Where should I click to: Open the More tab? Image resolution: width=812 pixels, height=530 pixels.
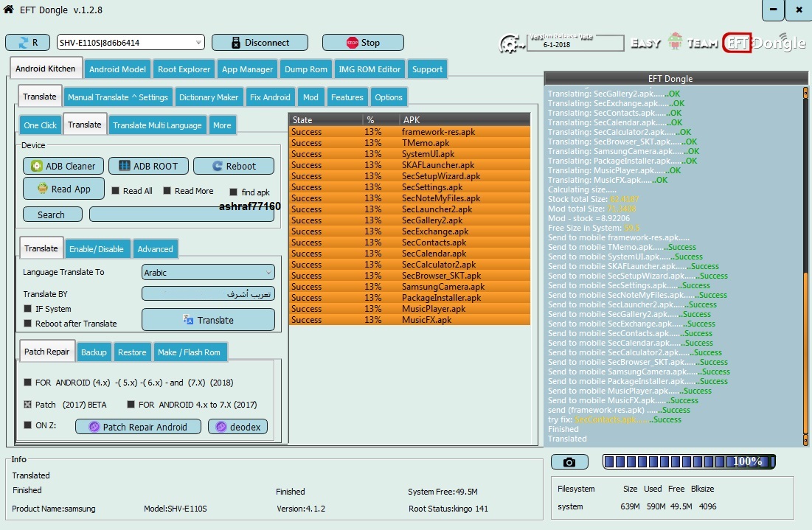222,125
